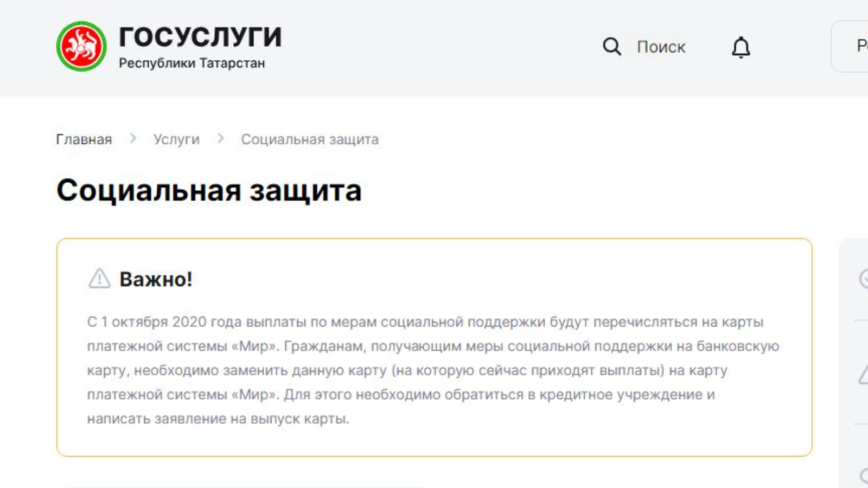Click the chevron arrow after Главная
The height and width of the screenshot is (488, 868).
pos(133,139)
